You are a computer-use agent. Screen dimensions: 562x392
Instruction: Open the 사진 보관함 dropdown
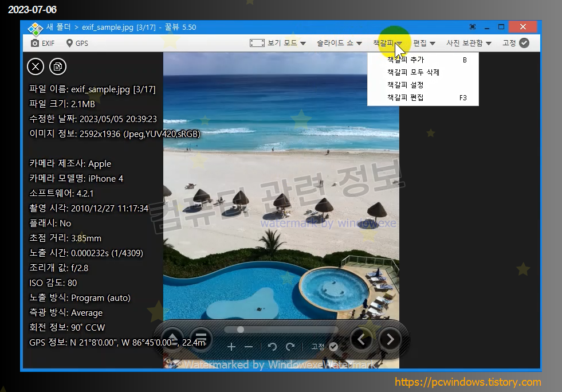(469, 43)
